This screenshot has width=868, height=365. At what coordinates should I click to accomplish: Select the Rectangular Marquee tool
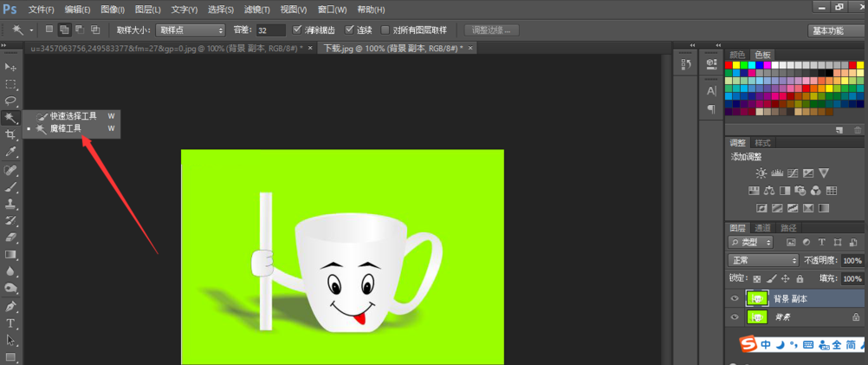point(11,84)
